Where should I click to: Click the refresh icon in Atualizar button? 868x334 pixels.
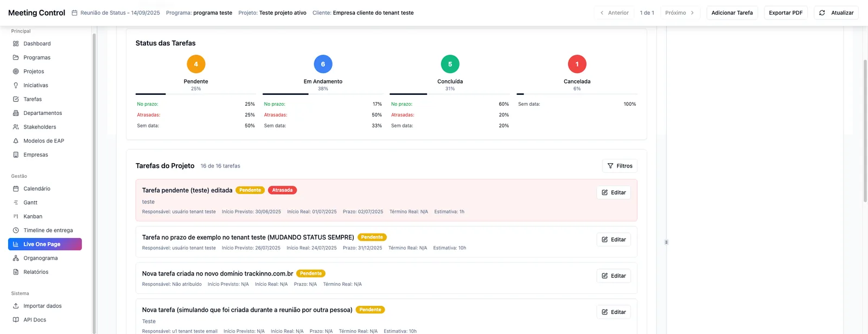tap(822, 13)
